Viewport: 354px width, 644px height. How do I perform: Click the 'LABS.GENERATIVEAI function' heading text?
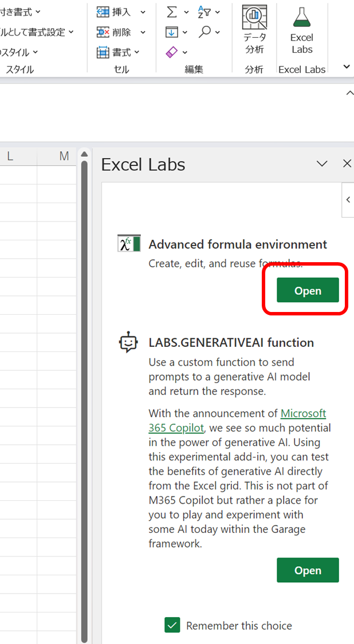pyautogui.click(x=231, y=342)
